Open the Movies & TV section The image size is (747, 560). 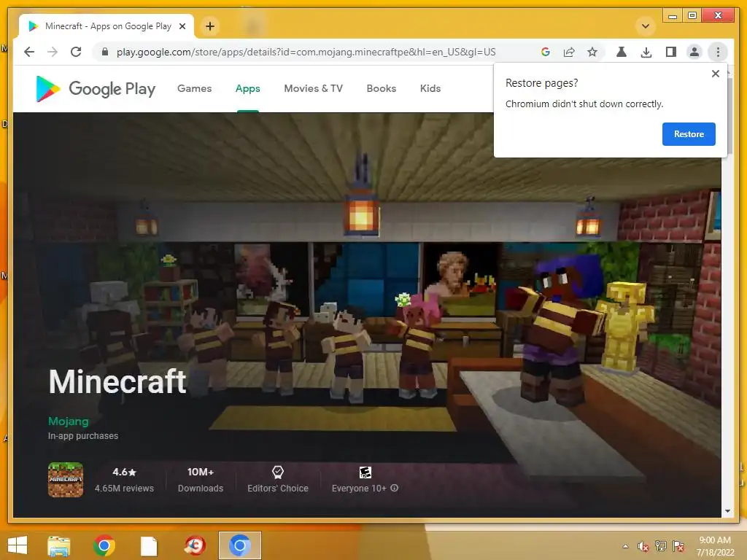(x=313, y=88)
